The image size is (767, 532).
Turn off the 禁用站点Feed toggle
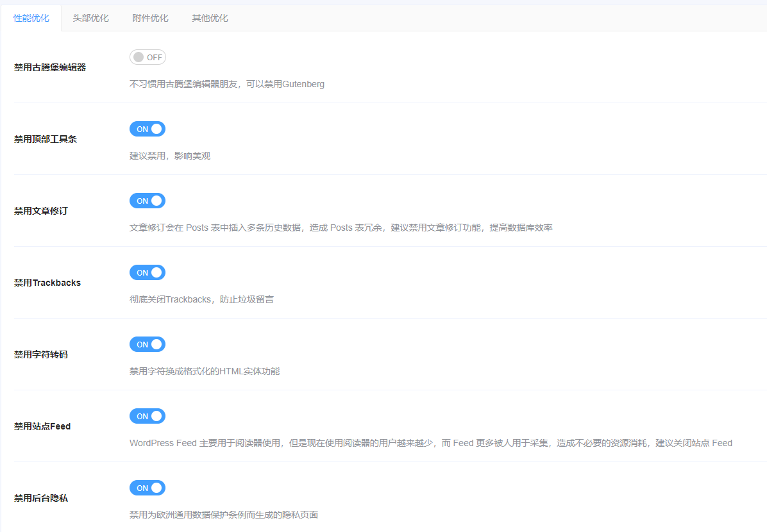click(147, 416)
